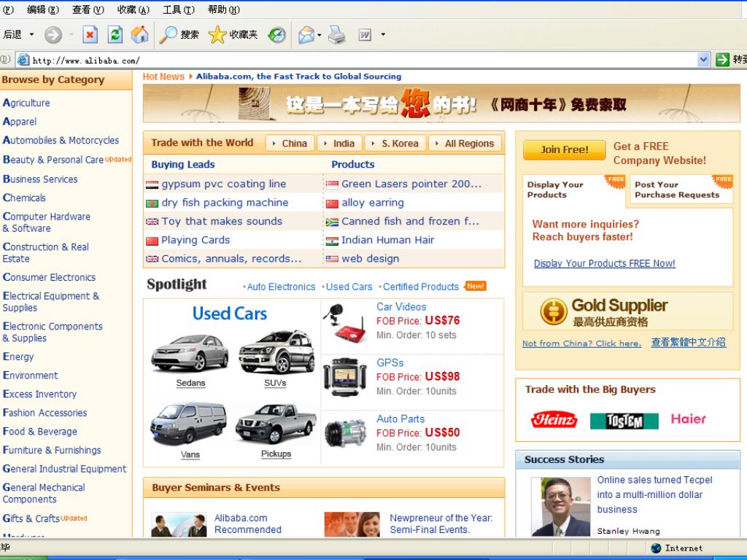Switch to the China region tab

click(x=290, y=144)
